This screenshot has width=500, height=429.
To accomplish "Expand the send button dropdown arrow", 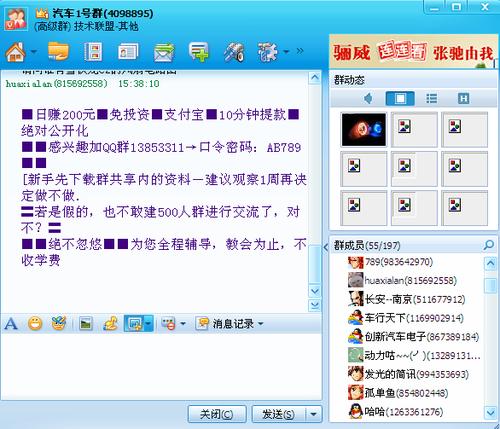I will [314, 414].
